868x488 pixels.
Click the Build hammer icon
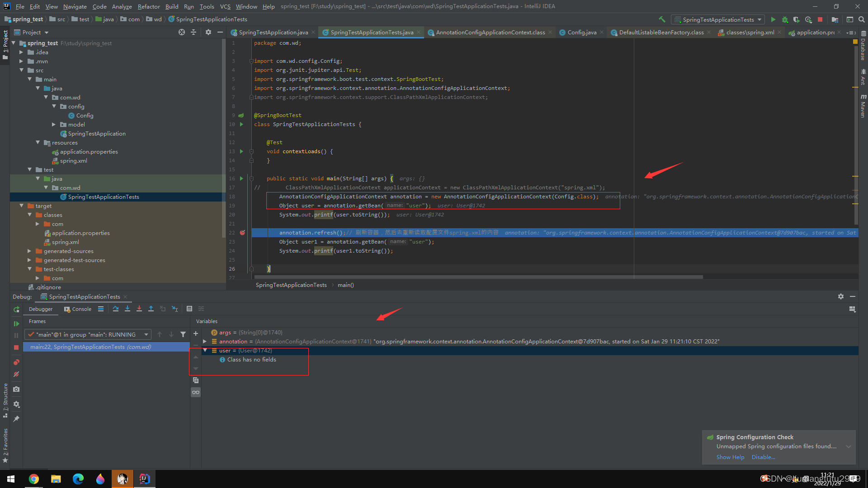pos(662,19)
